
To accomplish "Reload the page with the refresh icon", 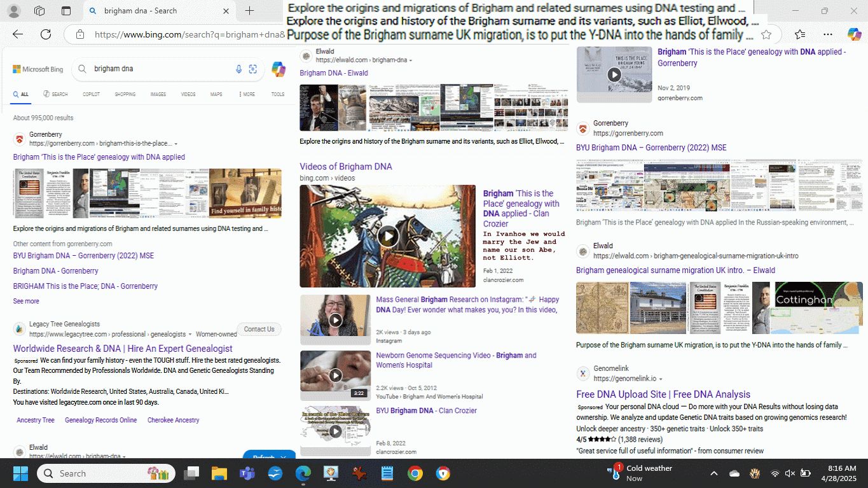I will [46, 34].
